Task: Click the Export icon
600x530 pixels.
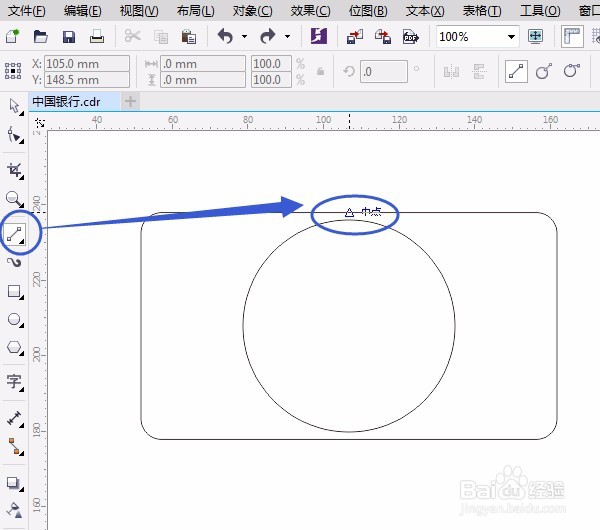Action: pyautogui.click(x=383, y=37)
